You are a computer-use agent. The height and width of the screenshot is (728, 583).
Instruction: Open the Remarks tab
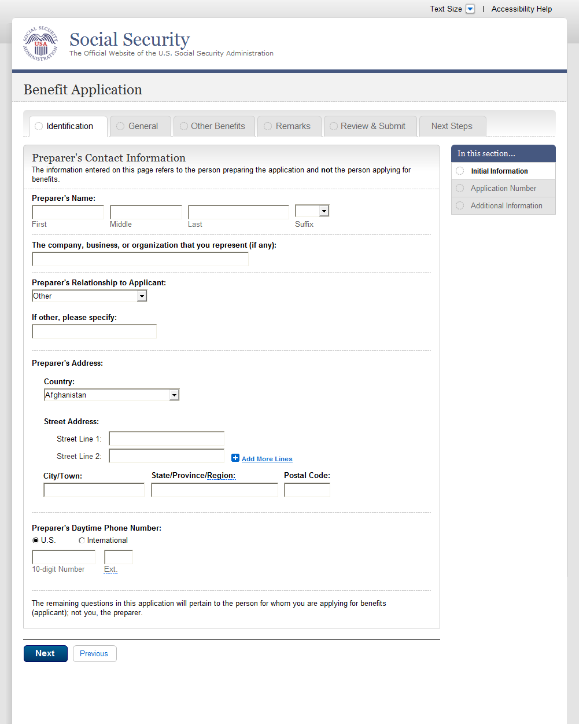[289, 126]
